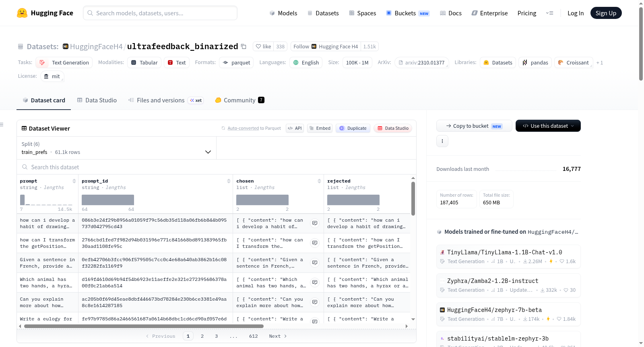
Task: Click the Sign Up button
Action: pos(606,13)
